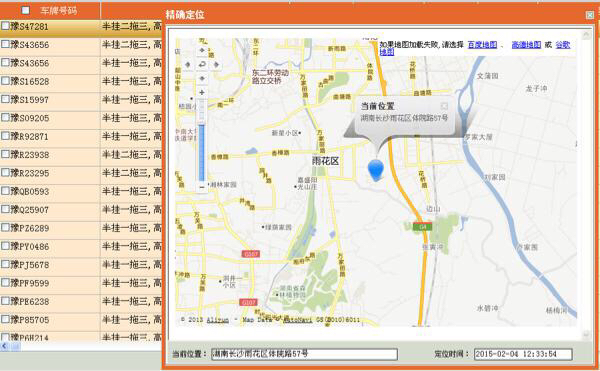Screen dimensions: 600x371
Task: Click the table's horizontal scroll left arrow
Action: coord(5,346)
